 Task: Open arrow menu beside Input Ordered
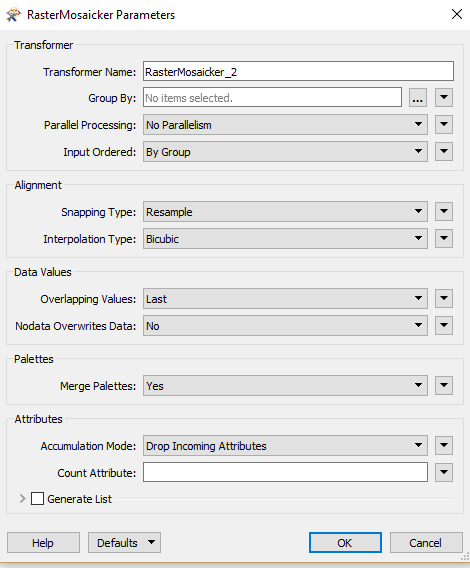pyautogui.click(x=444, y=151)
